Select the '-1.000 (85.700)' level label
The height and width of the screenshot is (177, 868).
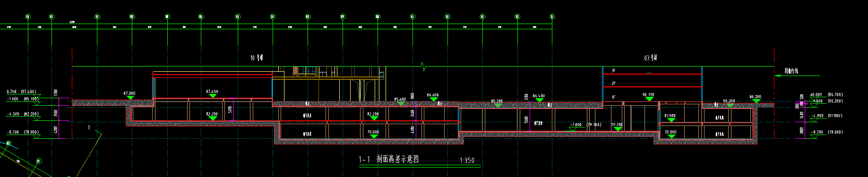[24, 99]
